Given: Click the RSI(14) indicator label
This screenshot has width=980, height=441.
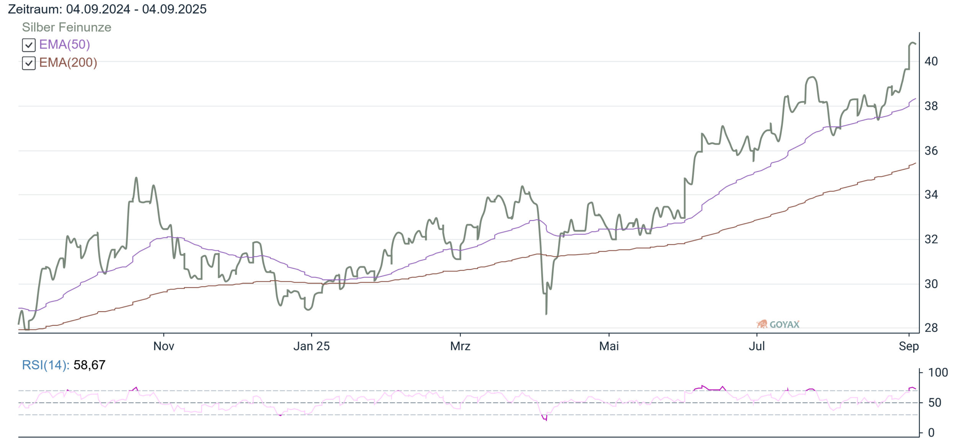Looking at the screenshot, I should click(46, 365).
